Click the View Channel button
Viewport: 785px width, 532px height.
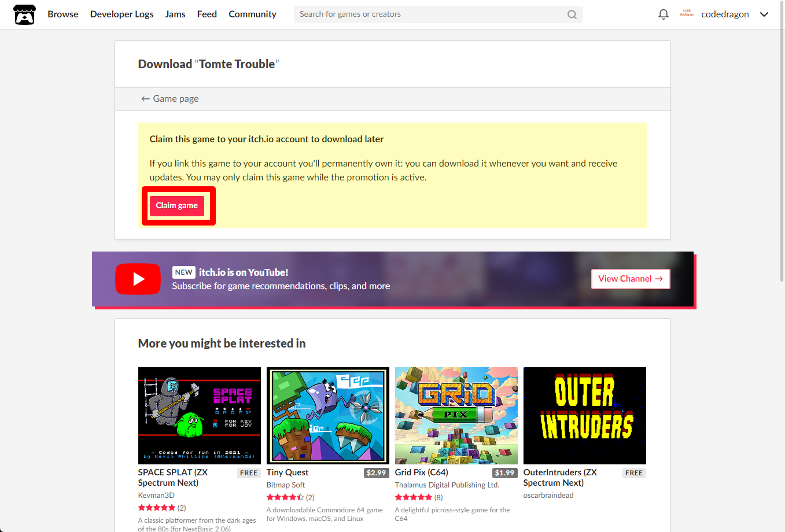click(x=631, y=279)
